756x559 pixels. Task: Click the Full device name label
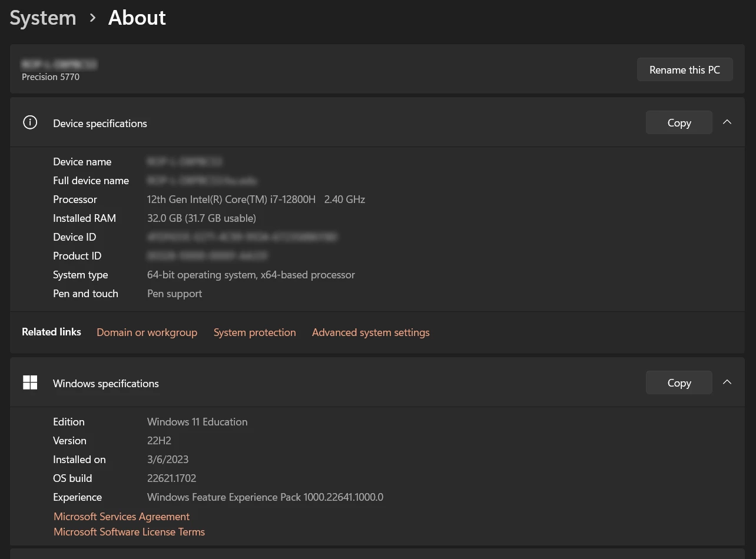tap(91, 181)
